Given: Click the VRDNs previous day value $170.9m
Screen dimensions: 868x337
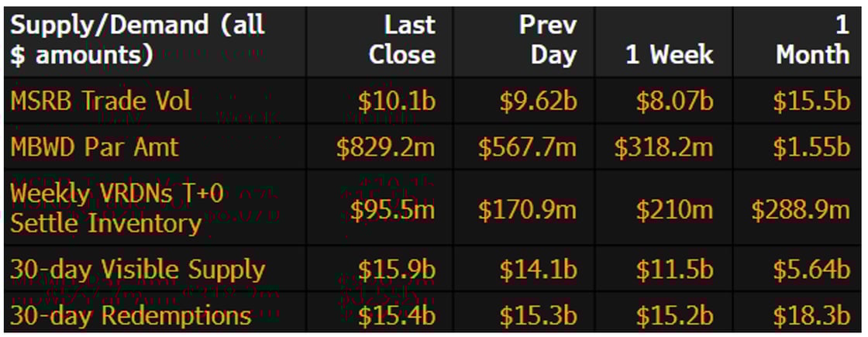Looking at the screenshot, I should tap(527, 209).
